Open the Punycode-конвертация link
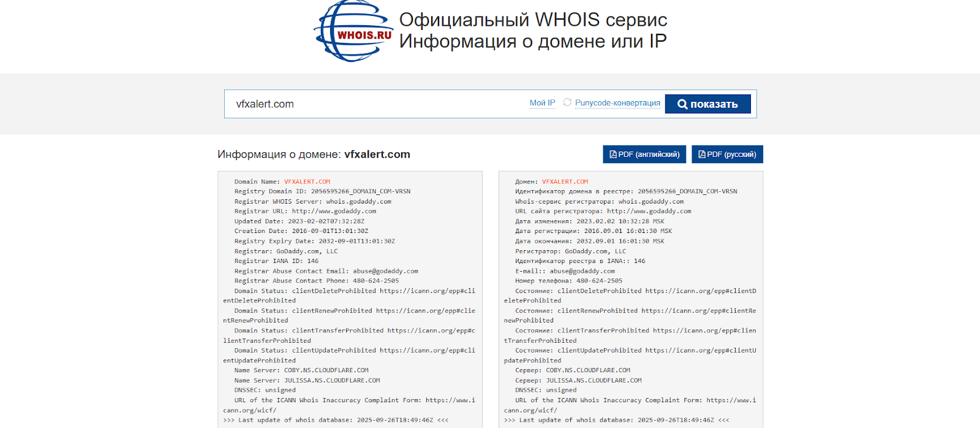 pos(617,103)
